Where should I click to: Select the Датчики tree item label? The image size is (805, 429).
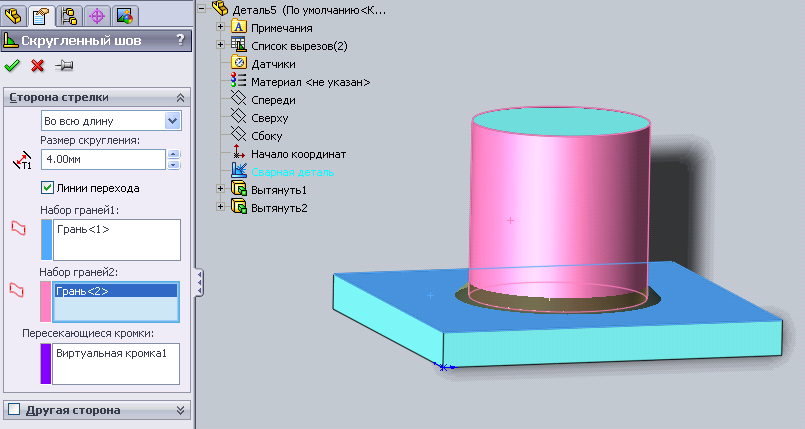[273, 64]
